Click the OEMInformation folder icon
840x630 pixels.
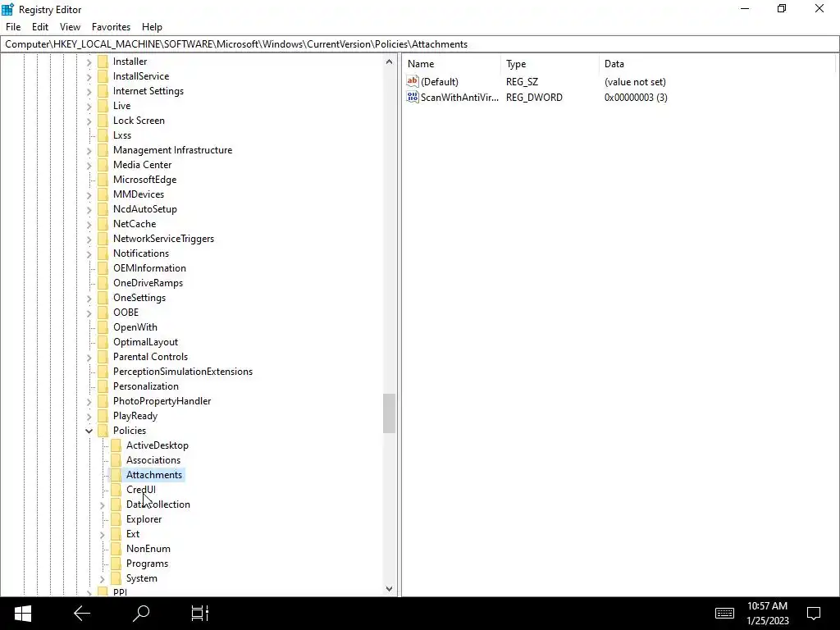click(x=103, y=268)
